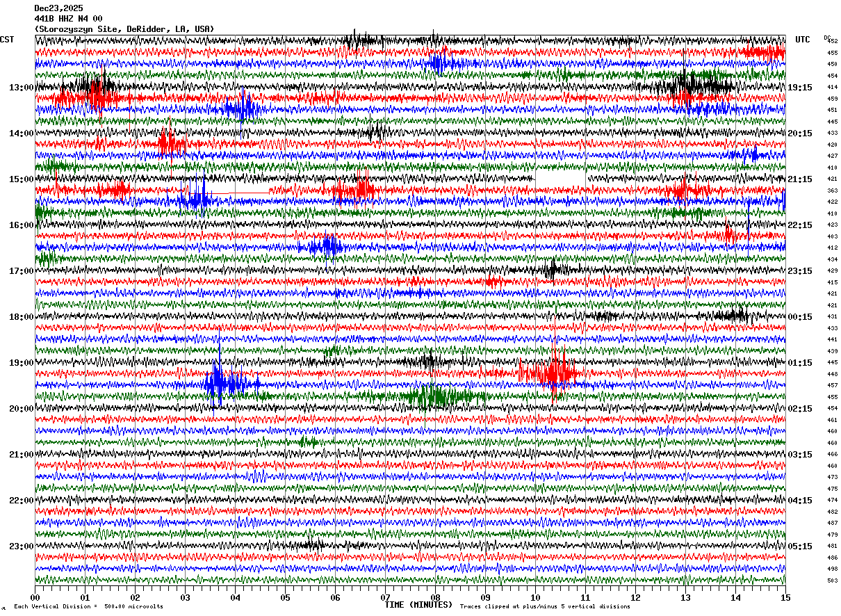Click the 10 minute tick label
This screenshot has width=841, height=616.
(535, 597)
